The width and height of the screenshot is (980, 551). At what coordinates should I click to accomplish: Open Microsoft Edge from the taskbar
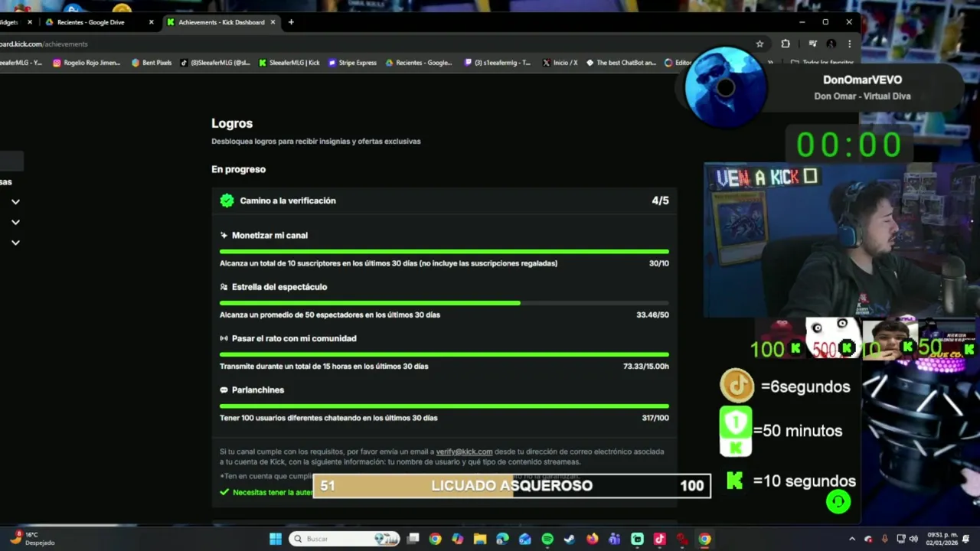coord(502,539)
